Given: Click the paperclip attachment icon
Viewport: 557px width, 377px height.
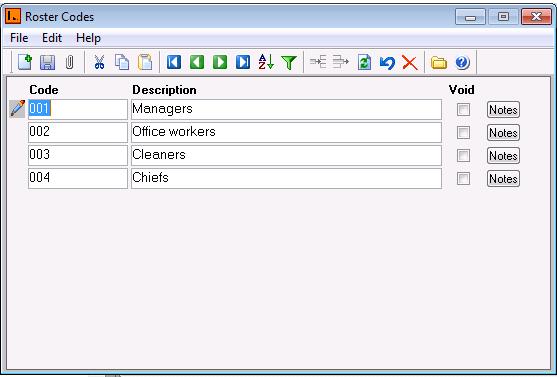Looking at the screenshot, I should coord(70,62).
